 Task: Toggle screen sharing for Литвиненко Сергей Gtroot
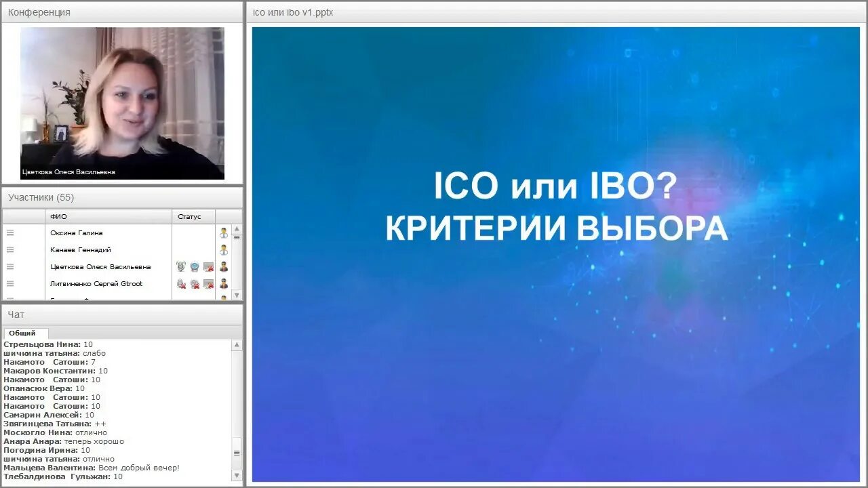(x=209, y=284)
